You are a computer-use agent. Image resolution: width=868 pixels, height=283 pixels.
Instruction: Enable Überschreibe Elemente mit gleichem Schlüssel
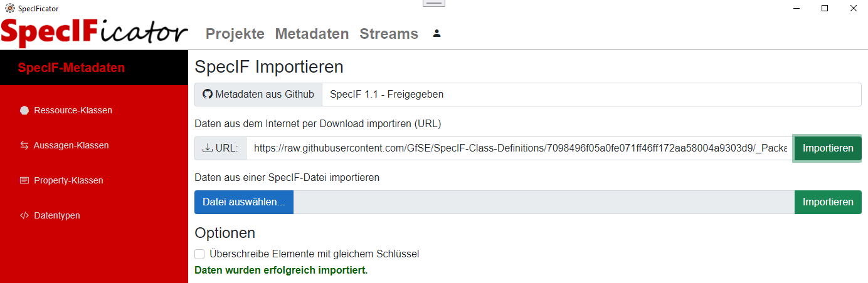coord(199,254)
